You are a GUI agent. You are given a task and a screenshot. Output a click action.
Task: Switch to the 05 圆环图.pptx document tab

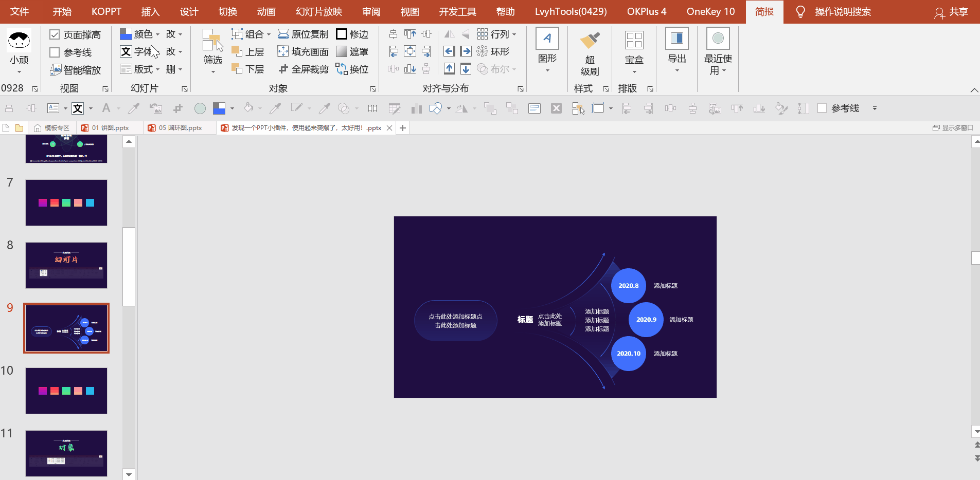coord(180,128)
